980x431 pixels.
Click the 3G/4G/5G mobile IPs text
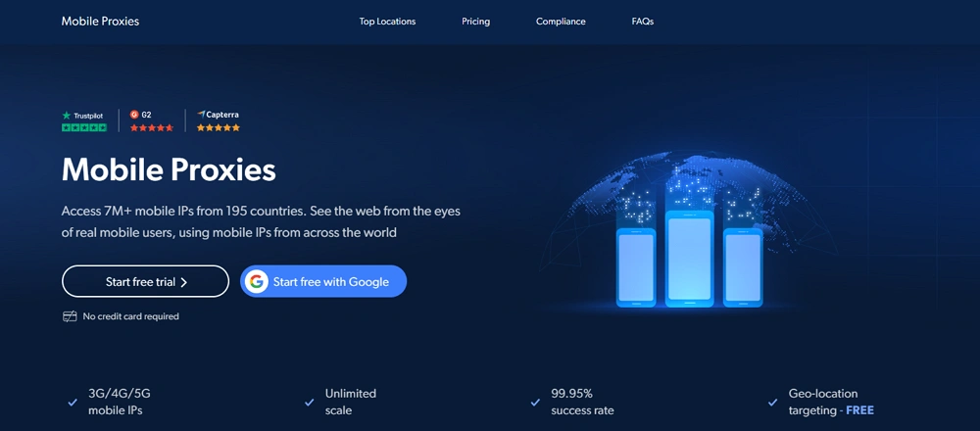(x=120, y=403)
